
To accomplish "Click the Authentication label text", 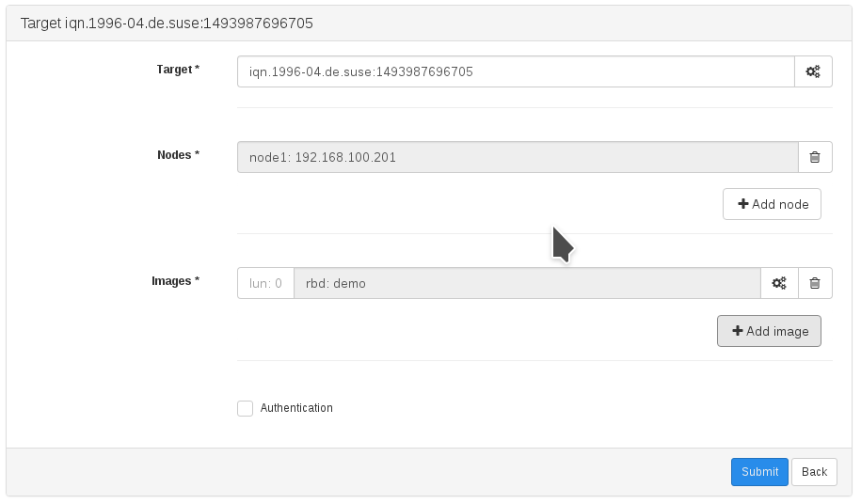I will [296, 408].
